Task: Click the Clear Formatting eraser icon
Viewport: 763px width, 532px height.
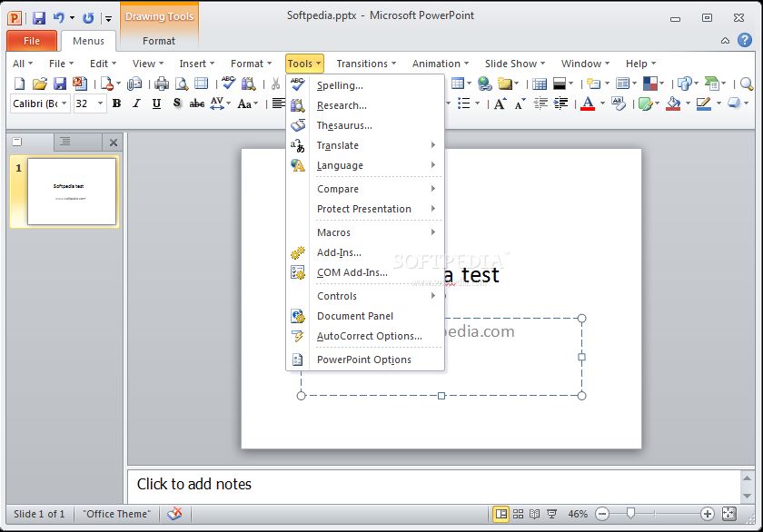Action: coord(619,103)
